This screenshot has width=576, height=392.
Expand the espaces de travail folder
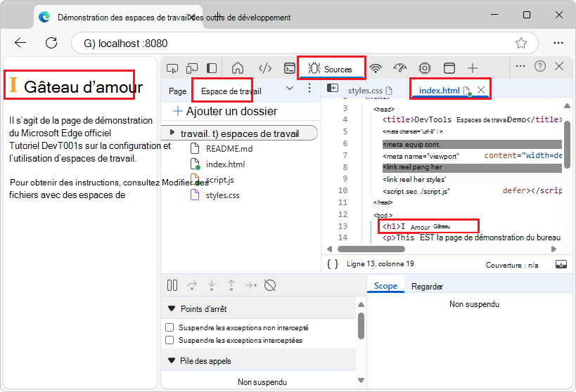(172, 132)
